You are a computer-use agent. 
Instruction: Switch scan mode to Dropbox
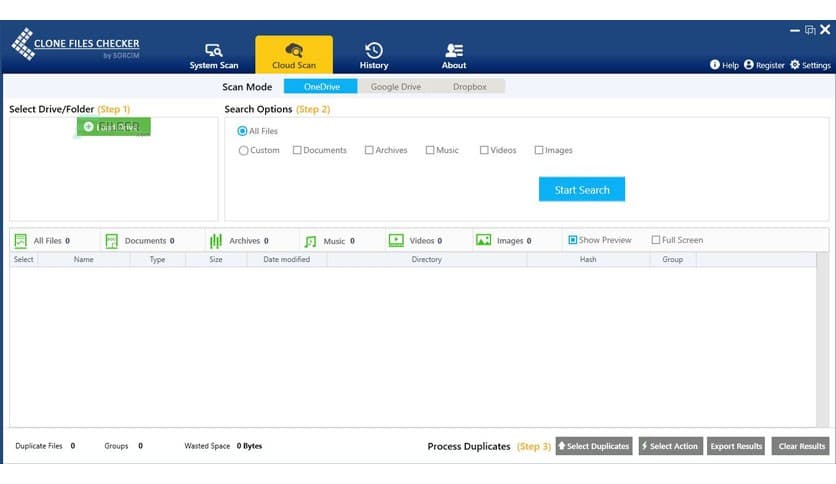click(469, 86)
